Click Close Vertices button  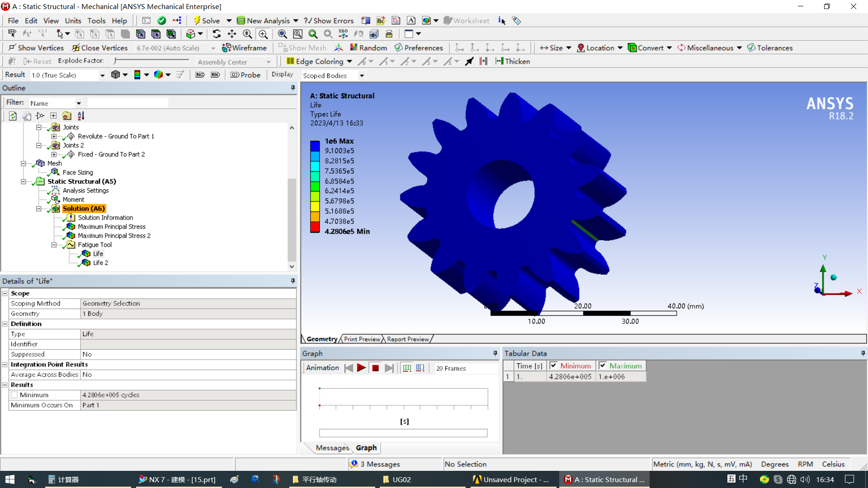[x=100, y=48]
